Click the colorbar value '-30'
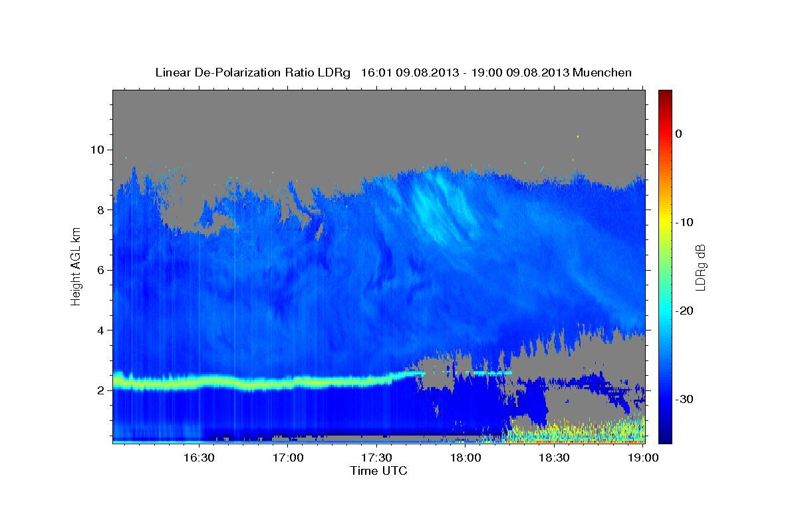The image size is (798, 532). tap(684, 399)
